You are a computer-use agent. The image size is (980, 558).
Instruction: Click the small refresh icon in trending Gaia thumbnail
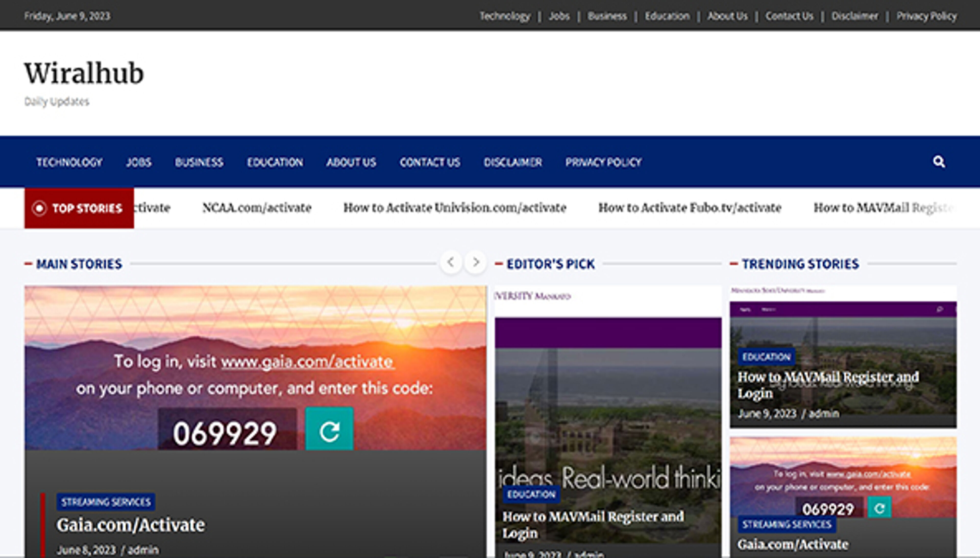879,508
